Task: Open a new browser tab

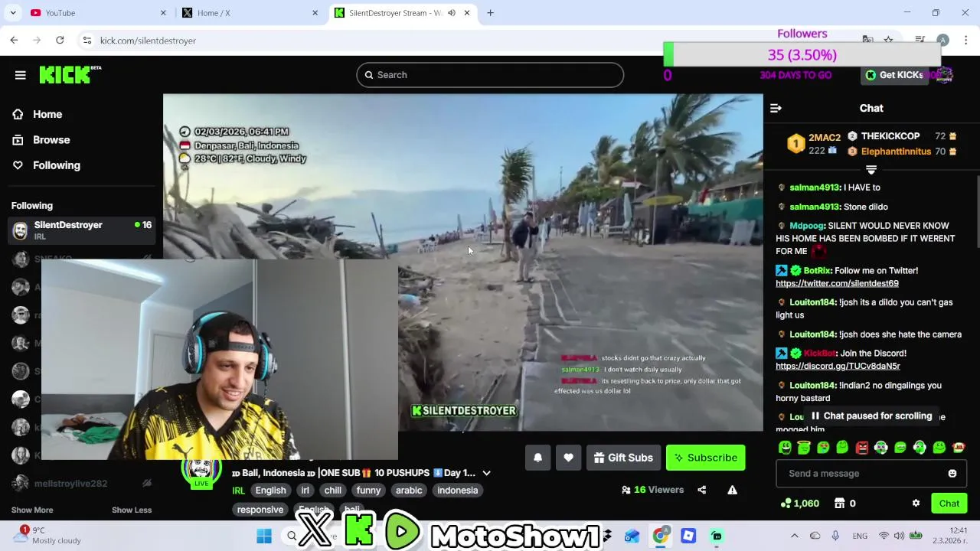Action: point(490,13)
